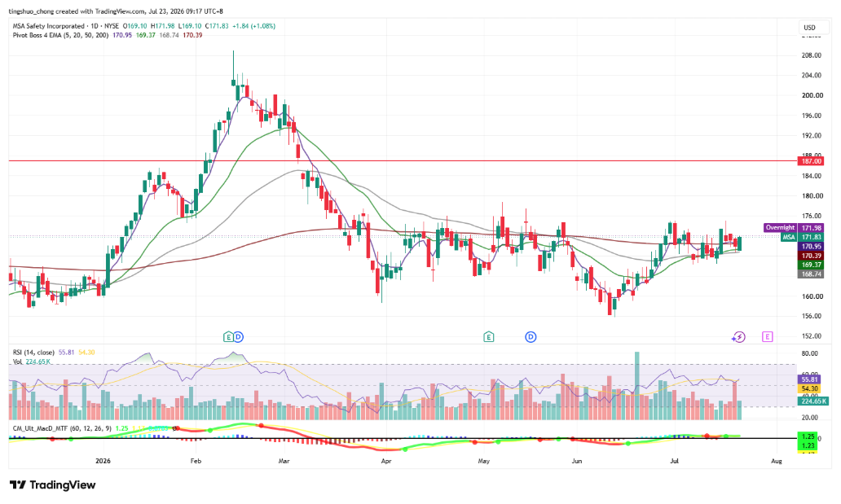This screenshot has width=841, height=504.
Task: Click the EMA 169.37 value in legend row
Action: tap(146, 35)
